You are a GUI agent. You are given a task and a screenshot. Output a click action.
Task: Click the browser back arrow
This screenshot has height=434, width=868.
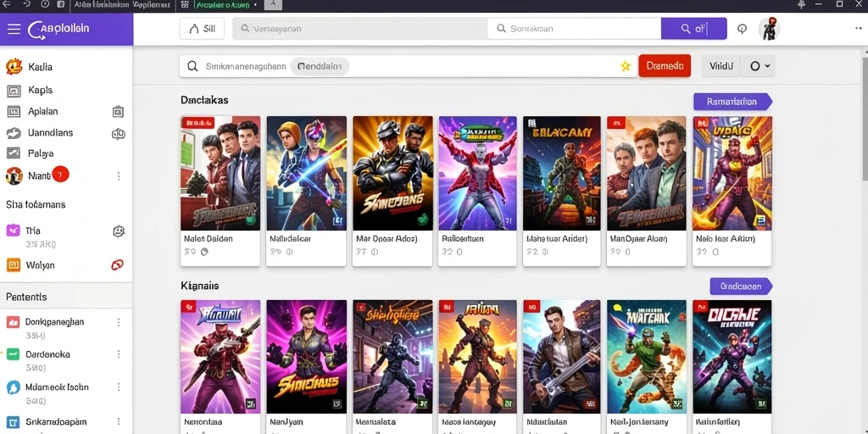point(7,4)
